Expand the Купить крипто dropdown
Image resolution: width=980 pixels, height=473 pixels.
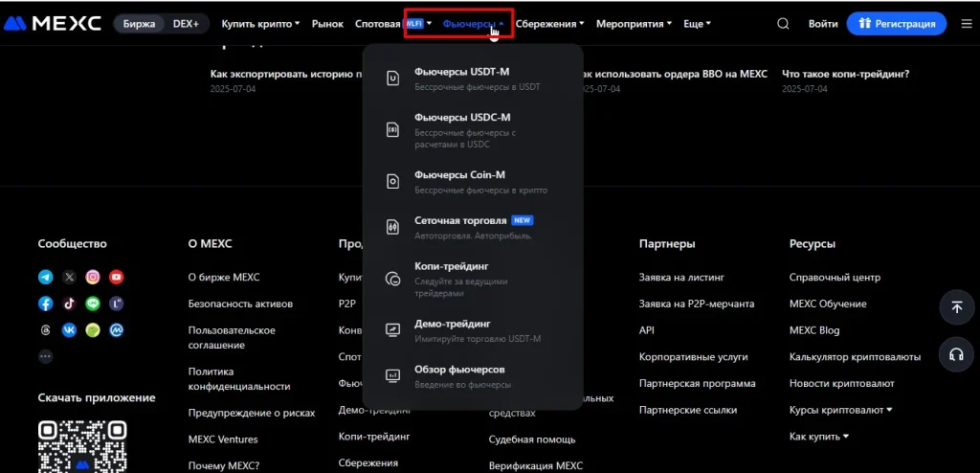tap(260, 24)
